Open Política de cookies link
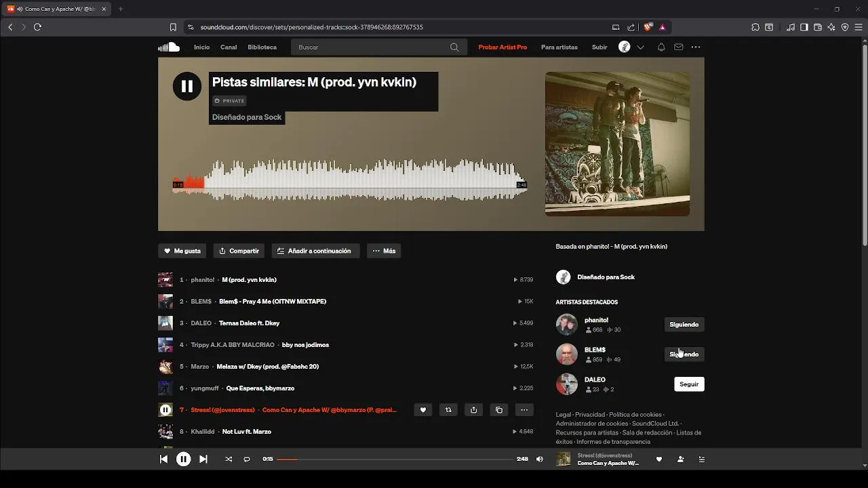 click(635, 415)
